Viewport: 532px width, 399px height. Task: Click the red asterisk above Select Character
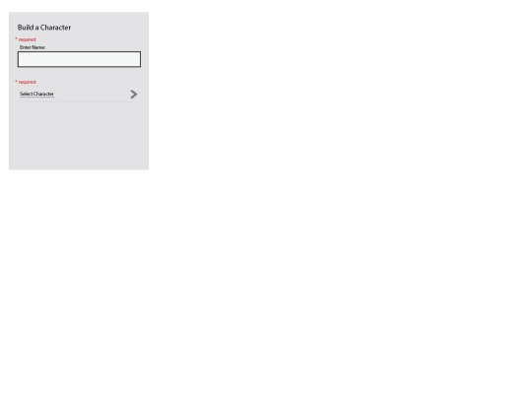tap(17, 82)
